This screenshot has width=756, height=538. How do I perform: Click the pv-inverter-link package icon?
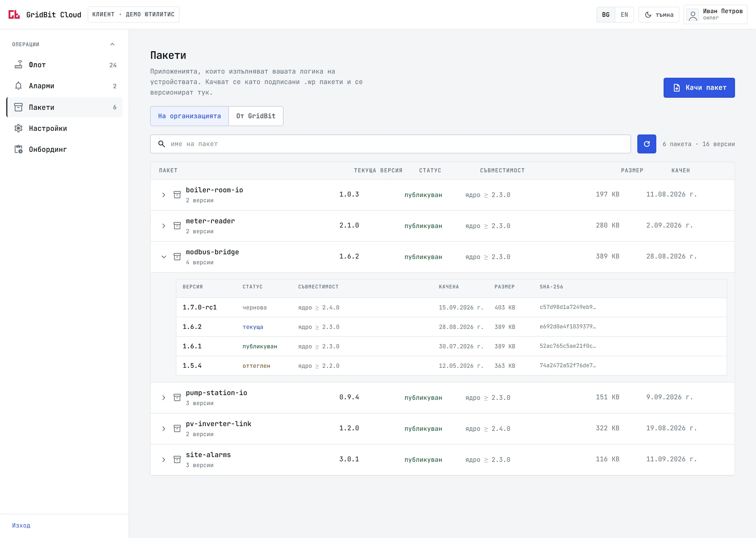[177, 429]
